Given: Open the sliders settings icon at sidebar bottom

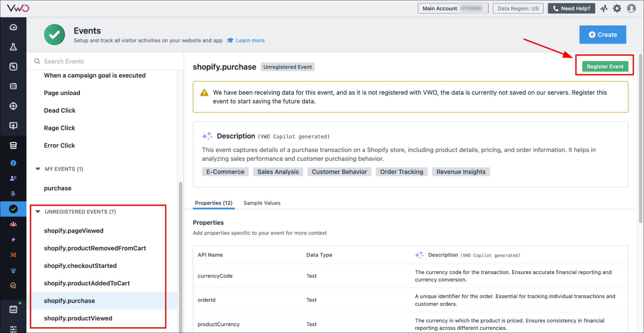Looking at the screenshot, I should point(13,329).
